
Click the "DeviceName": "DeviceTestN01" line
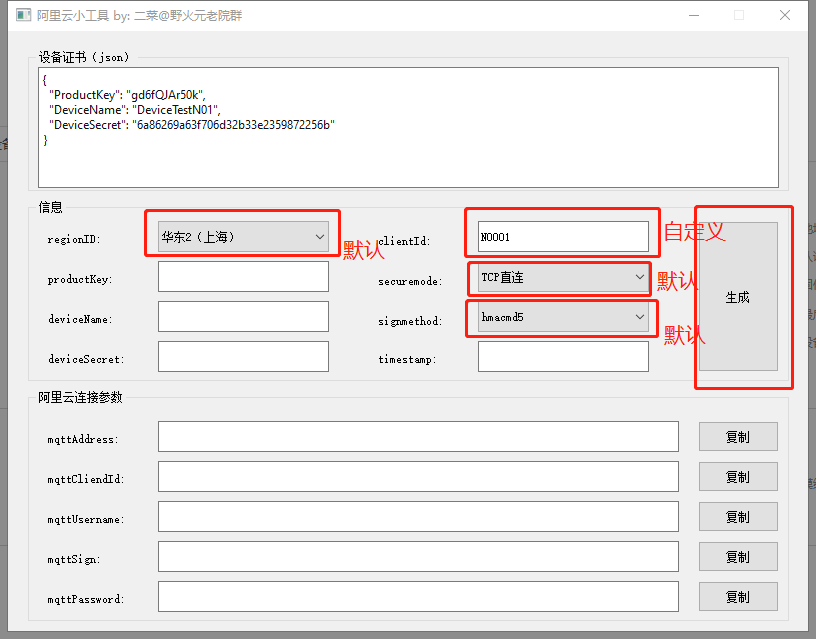pyautogui.click(x=134, y=110)
